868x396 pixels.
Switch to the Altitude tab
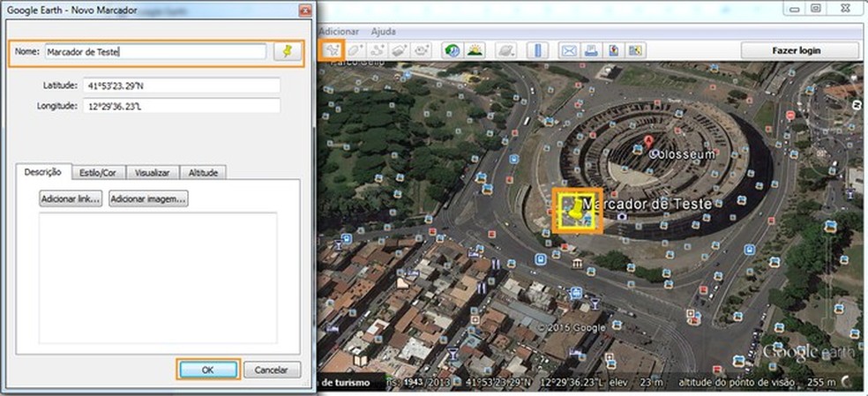pyautogui.click(x=203, y=173)
